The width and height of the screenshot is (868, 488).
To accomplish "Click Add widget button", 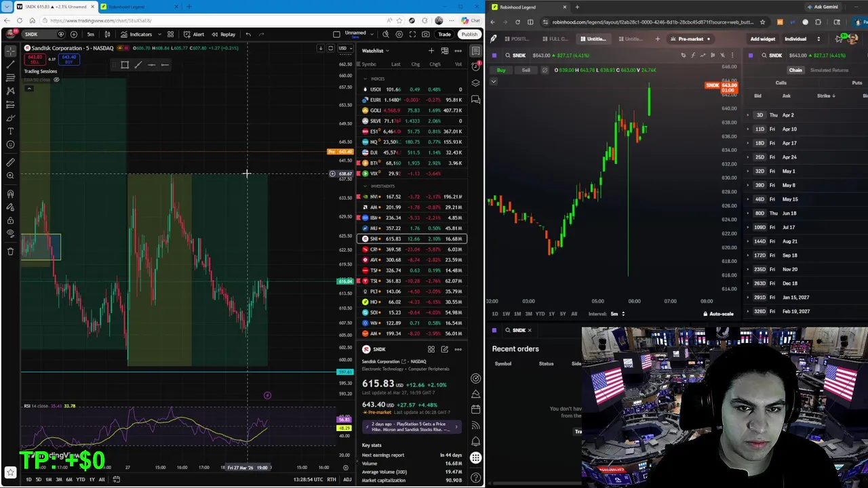I will pos(763,39).
